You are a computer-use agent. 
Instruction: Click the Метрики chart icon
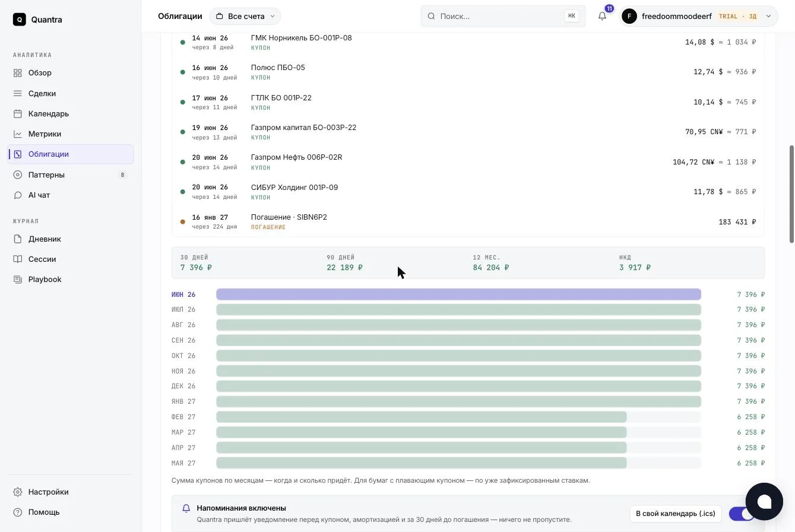pos(18,134)
